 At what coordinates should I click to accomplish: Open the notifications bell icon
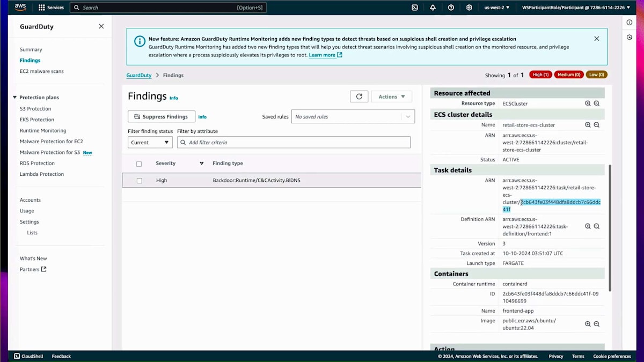(433, 8)
